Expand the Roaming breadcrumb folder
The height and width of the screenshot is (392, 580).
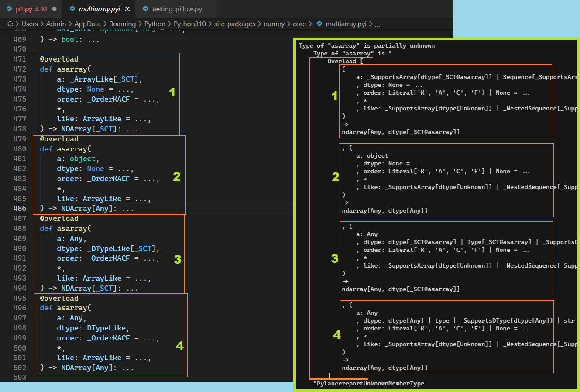pyautogui.click(x=122, y=24)
